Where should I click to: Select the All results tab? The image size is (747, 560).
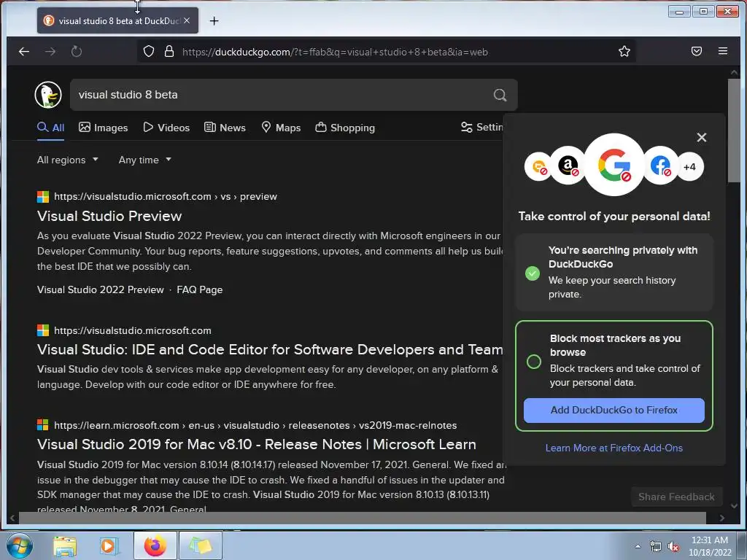point(50,128)
